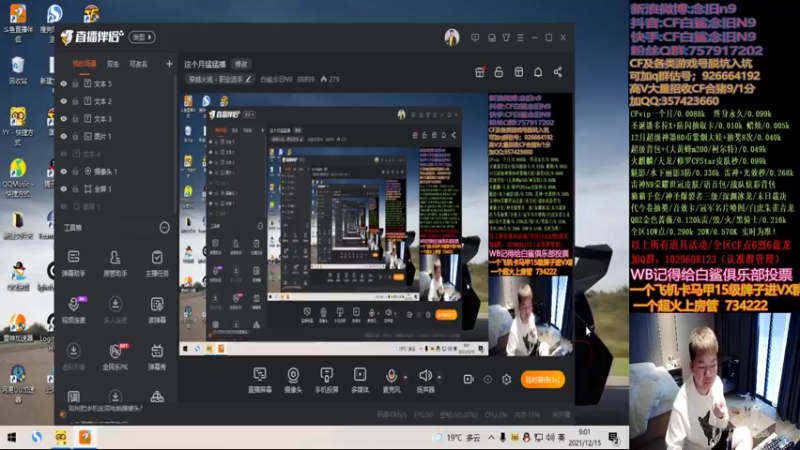Image resolution: width=800 pixels, height=450 pixels.
Task: Open the 读弹幕 tool
Action: coord(157,310)
